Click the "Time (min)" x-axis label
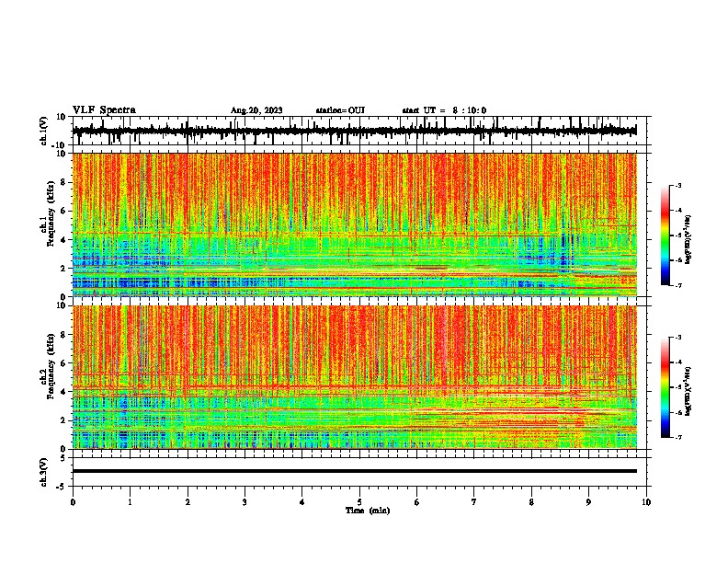 pos(368,511)
